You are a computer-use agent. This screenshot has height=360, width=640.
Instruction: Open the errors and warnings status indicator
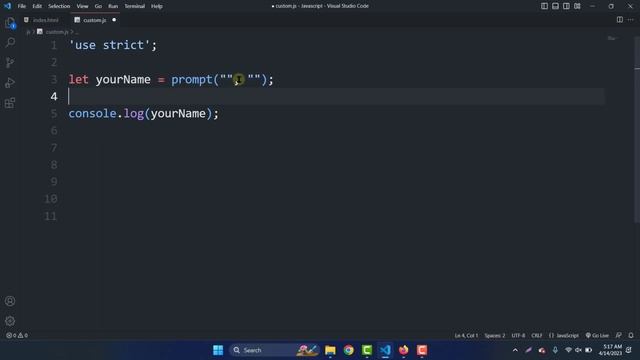coord(17,336)
